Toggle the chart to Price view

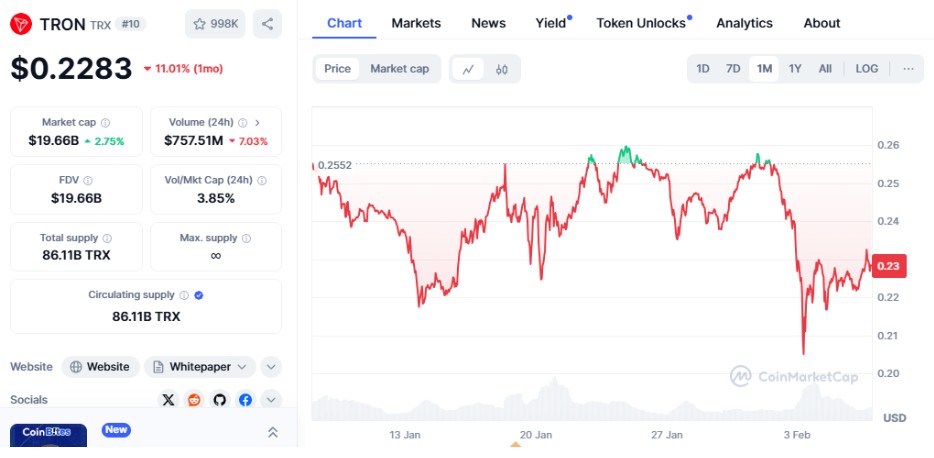pyautogui.click(x=337, y=69)
